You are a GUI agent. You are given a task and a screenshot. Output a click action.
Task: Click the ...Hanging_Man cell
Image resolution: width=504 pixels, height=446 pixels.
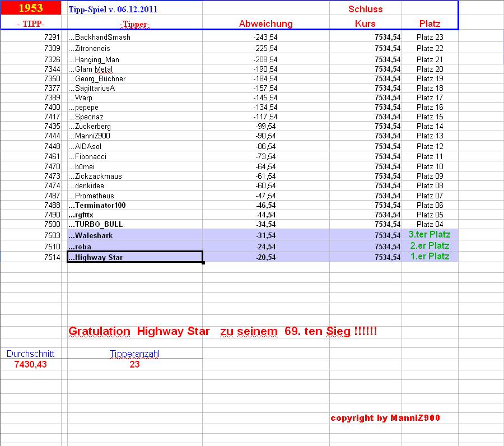(x=134, y=59)
